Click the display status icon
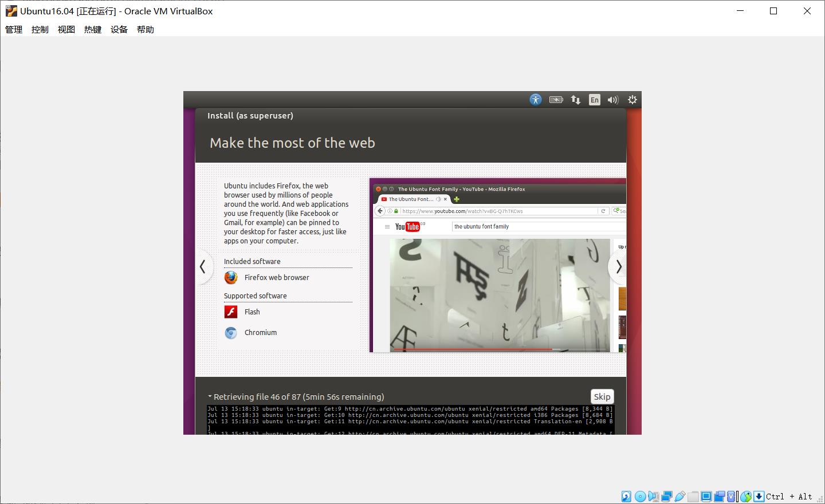 click(x=706, y=497)
